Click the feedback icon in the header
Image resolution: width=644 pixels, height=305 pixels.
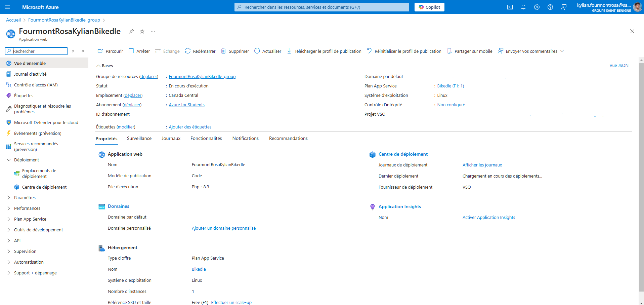point(564,7)
